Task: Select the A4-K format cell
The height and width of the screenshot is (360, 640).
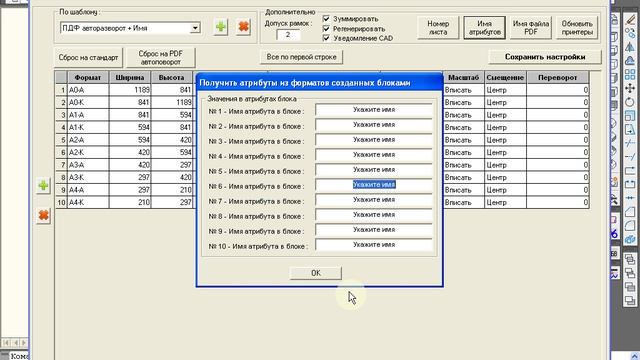Action: [x=88, y=202]
